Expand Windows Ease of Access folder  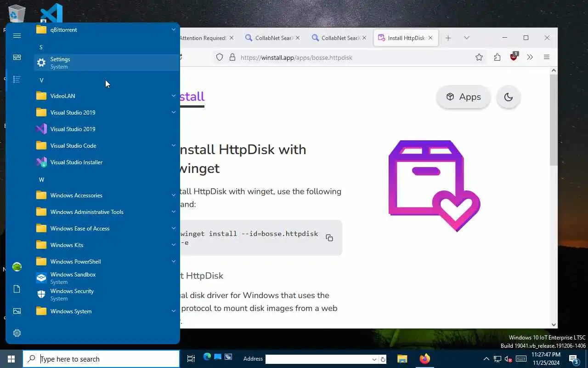[106, 228]
